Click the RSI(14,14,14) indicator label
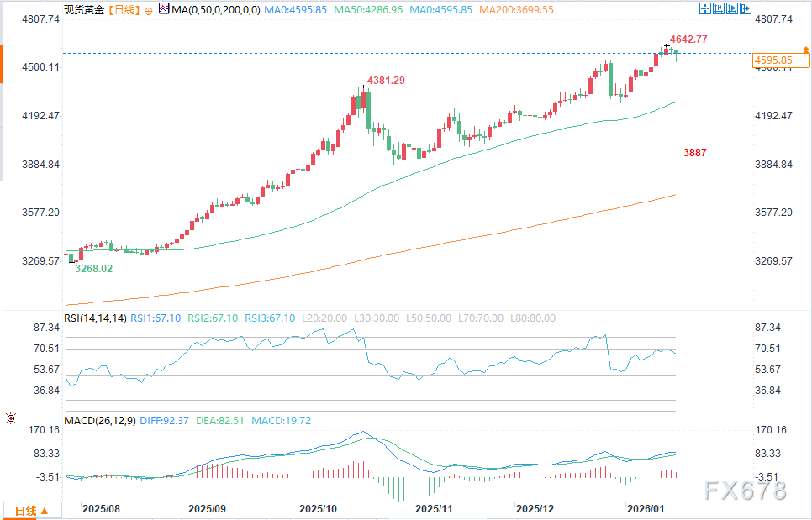The height and width of the screenshot is (520, 812). tap(96, 318)
